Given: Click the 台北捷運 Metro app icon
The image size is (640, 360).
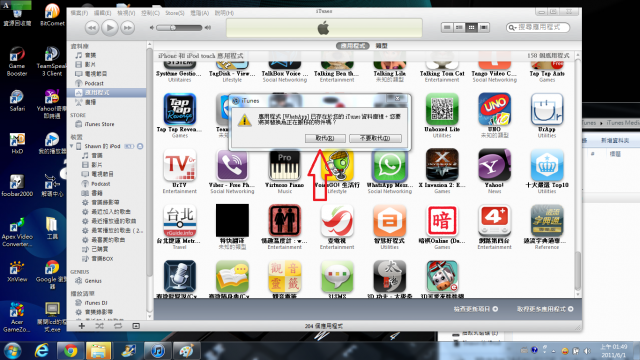Looking at the screenshot, I should (180, 221).
